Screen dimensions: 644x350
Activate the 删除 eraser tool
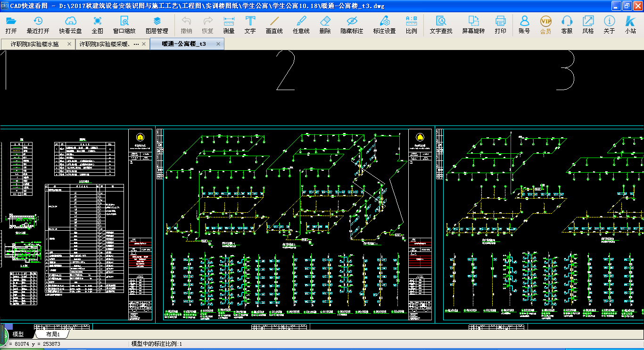tap(325, 25)
